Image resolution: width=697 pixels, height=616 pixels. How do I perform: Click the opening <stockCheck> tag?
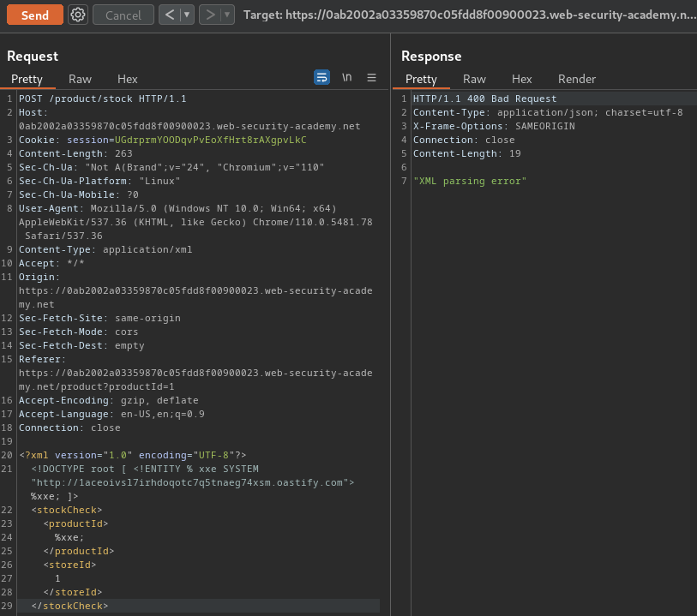pyautogui.click(x=67, y=511)
